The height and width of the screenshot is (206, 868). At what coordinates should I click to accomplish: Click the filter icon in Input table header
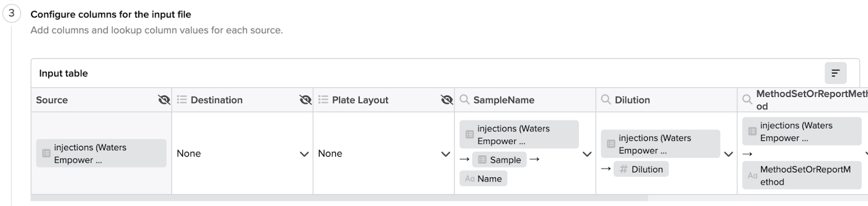tap(835, 73)
